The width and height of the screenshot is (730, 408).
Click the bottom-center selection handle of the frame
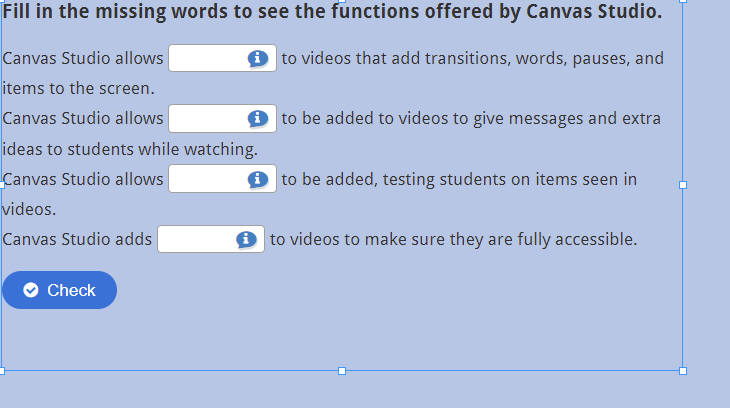click(x=342, y=371)
